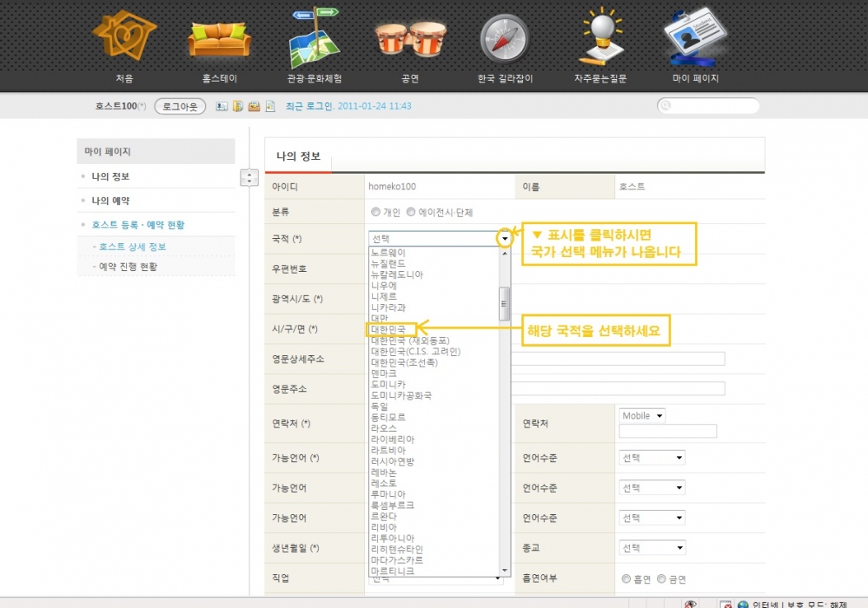Select 리히텐슈타인 in country list
The image size is (868, 608).
[397, 549]
